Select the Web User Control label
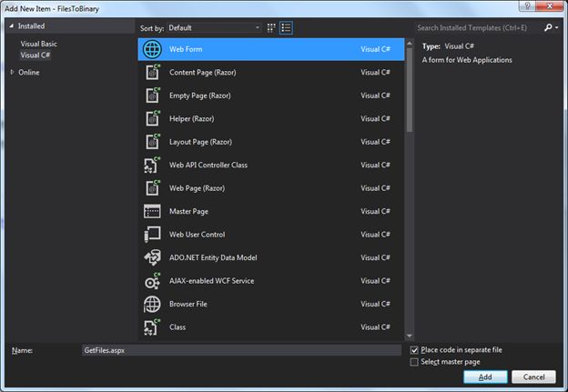 (197, 235)
